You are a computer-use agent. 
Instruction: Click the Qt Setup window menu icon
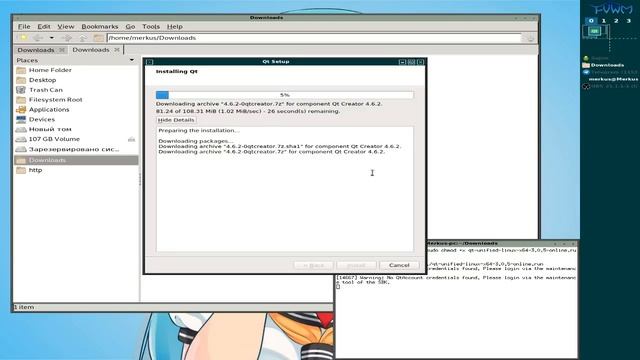point(149,62)
